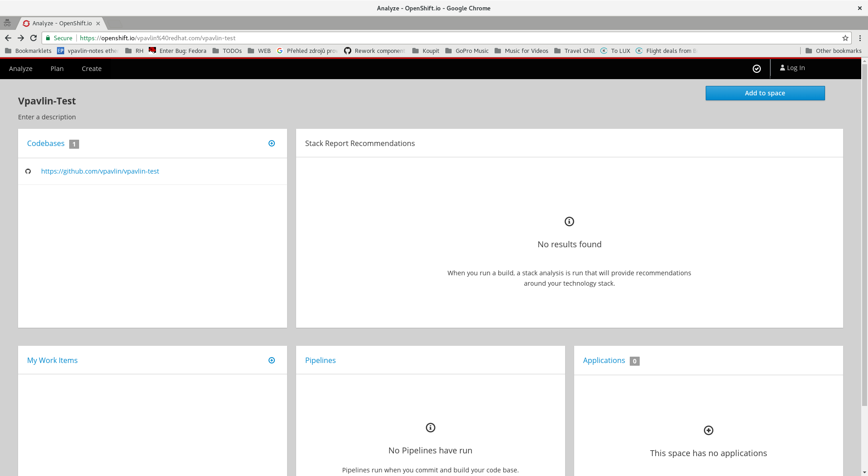868x476 pixels.
Task: Click the bookmark star in the address bar
Action: click(x=845, y=38)
